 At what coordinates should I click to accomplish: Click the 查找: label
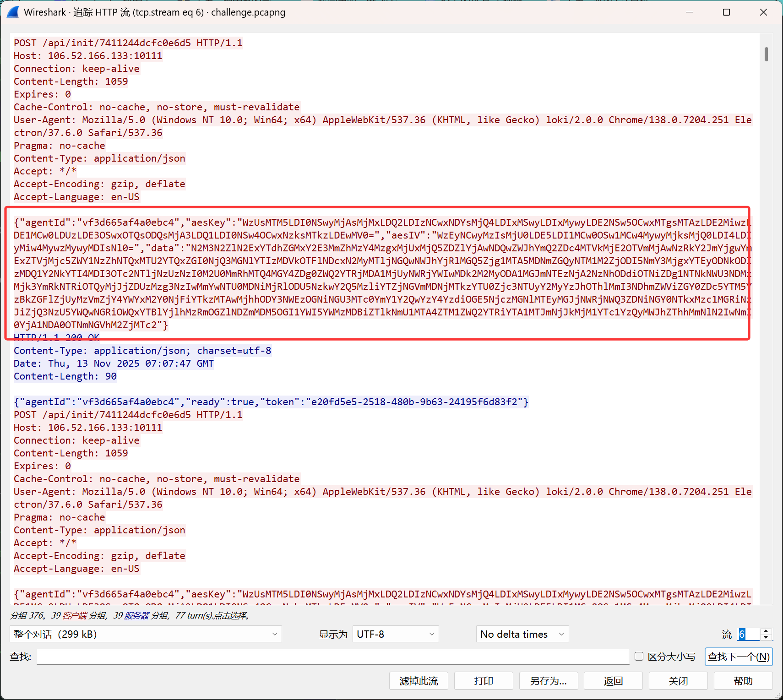(x=21, y=657)
